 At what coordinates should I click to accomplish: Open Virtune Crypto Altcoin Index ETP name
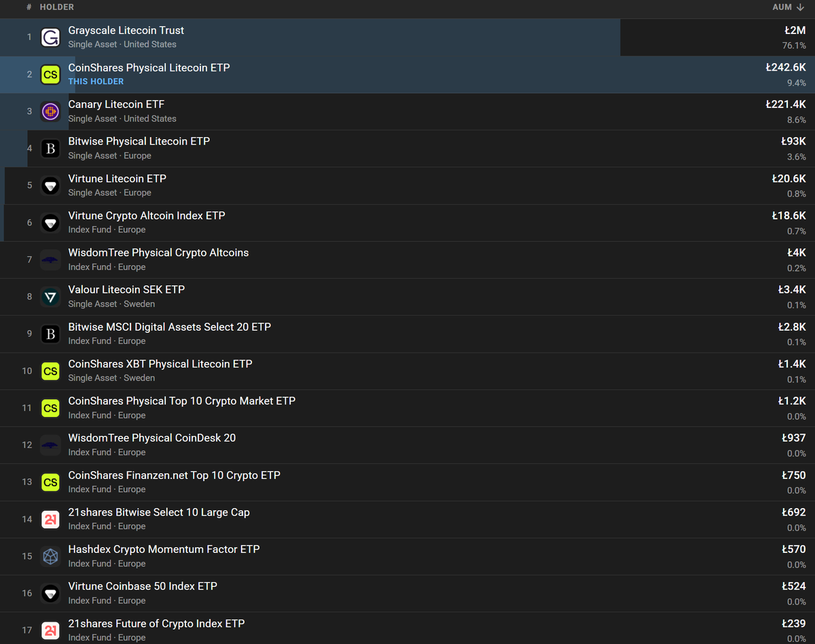pos(147,215)
